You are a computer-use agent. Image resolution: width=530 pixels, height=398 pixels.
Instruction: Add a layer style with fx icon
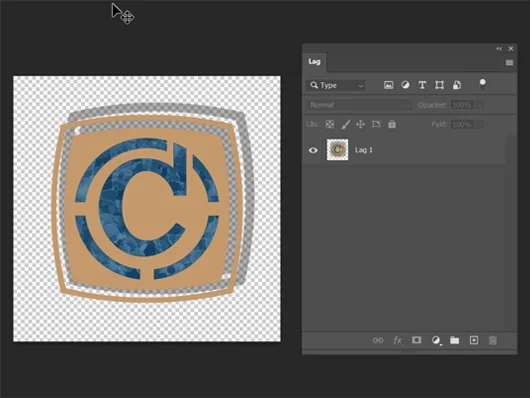tap(398, 340)
